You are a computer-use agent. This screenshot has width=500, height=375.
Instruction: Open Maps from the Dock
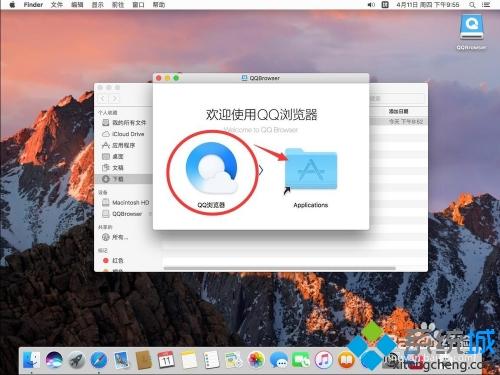[234, 360]
